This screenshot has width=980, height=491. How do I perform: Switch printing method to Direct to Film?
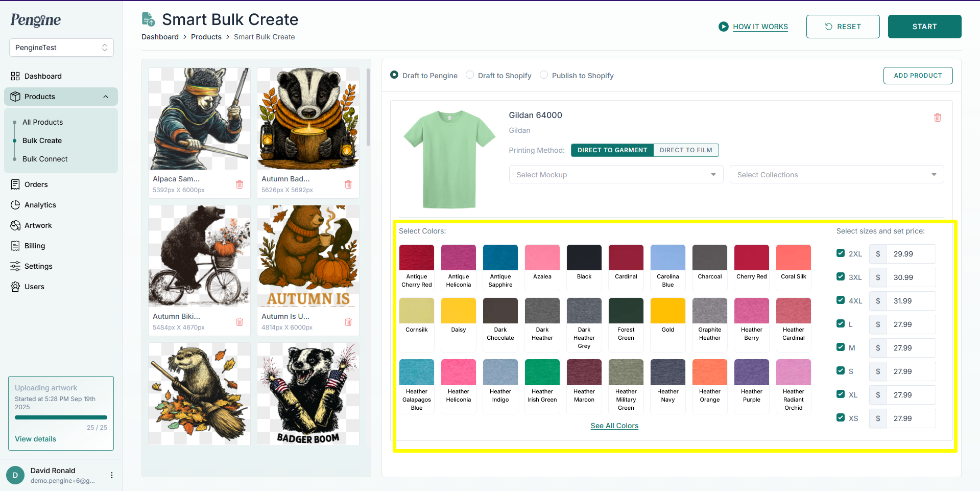pyautogui.click(x=685, y=150)
